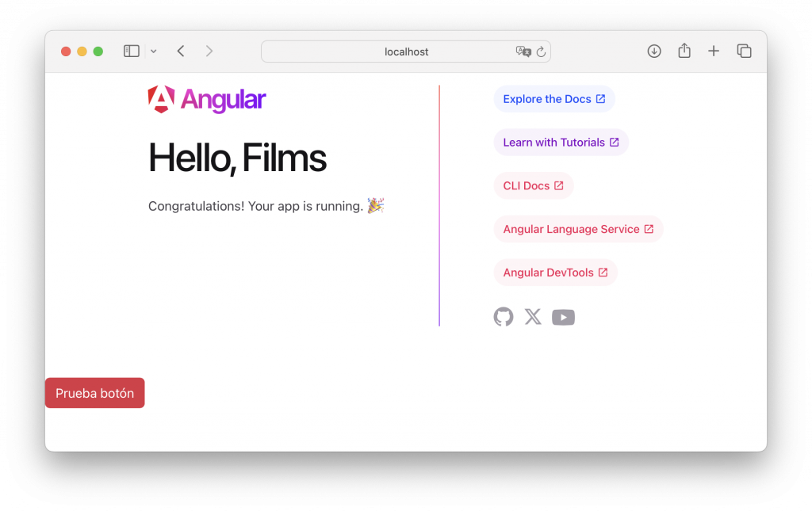
Task: Reload the localhost page
Action: click(x=542, y=51)
